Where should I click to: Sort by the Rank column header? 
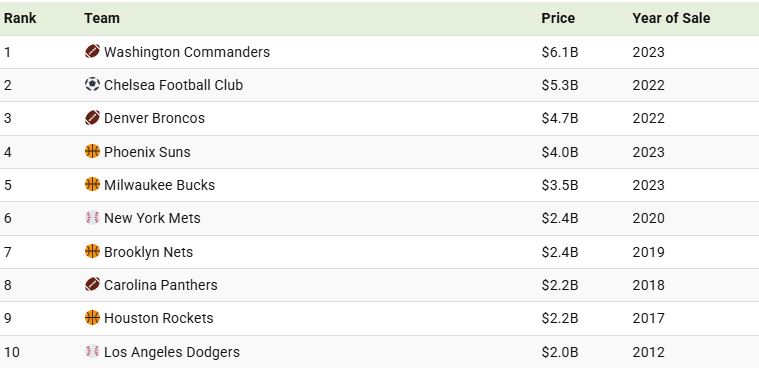pyautogui.click(x=20, y=18)
